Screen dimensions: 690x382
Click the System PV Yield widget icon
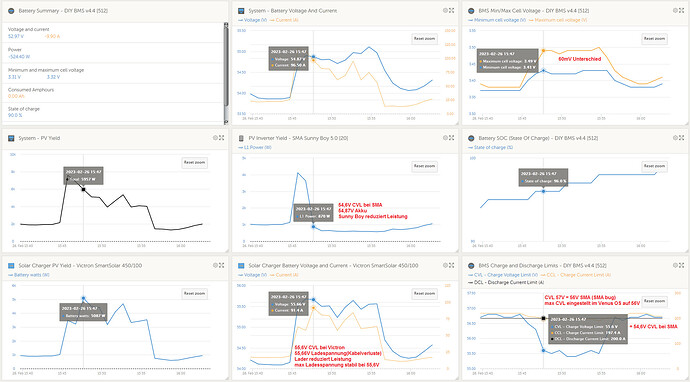(x=11, y=138)
